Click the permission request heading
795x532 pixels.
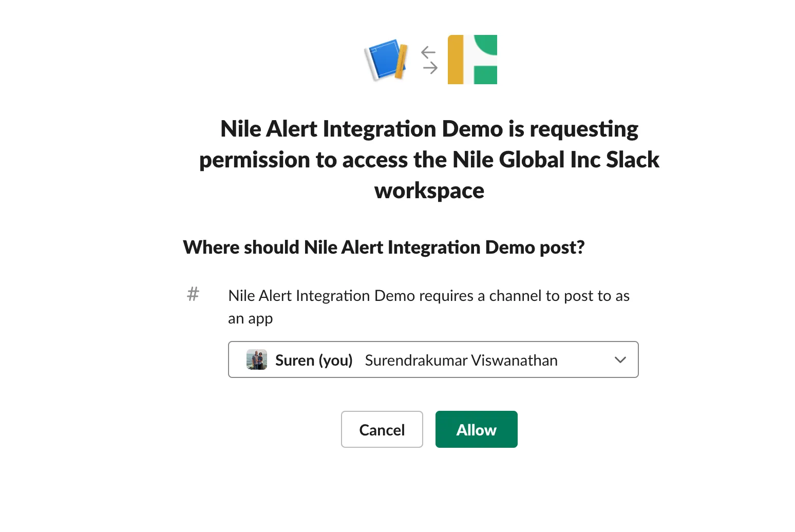429,160
